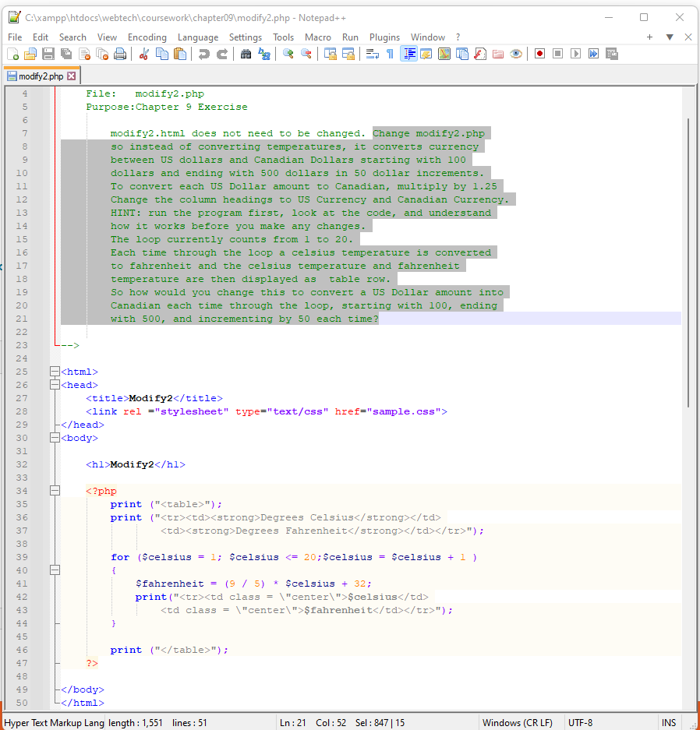Open the Function List toolbar icon
700x730 pixels.
pos(480,54)
